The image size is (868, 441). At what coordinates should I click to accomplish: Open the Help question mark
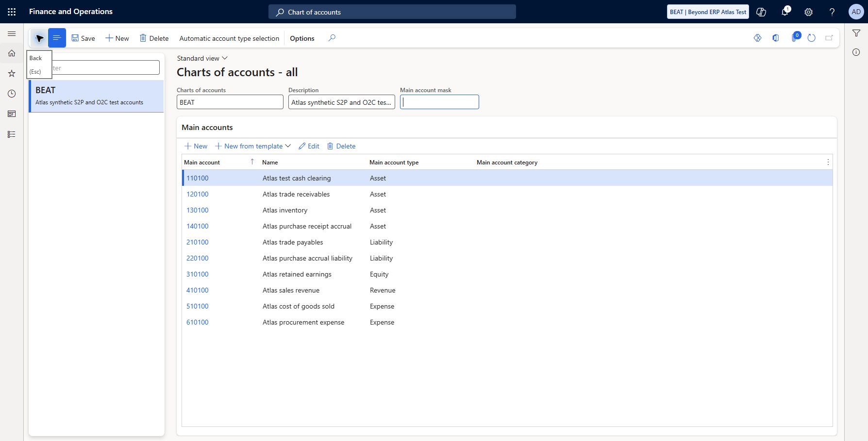(x=832, y=12)
